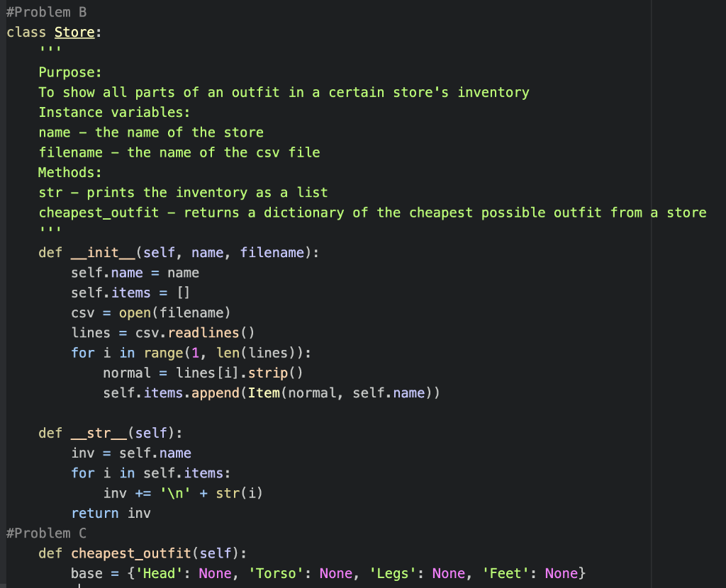The width and height of the screenshot is (726, 588).
Task: Click the __init__ method name
Action: (x=98, y=252)
